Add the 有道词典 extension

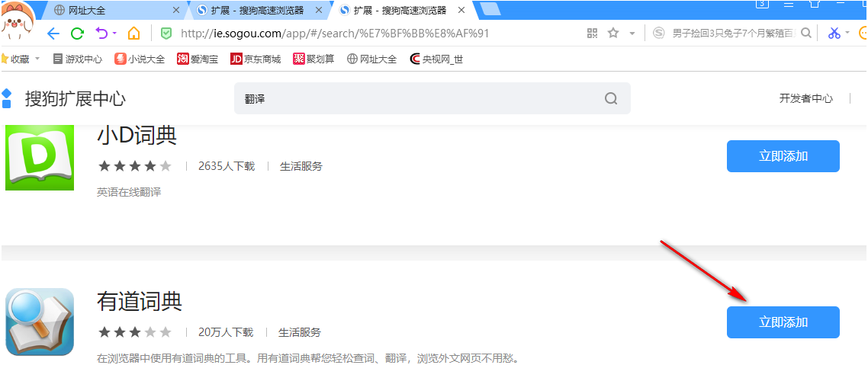click(783, 322)
